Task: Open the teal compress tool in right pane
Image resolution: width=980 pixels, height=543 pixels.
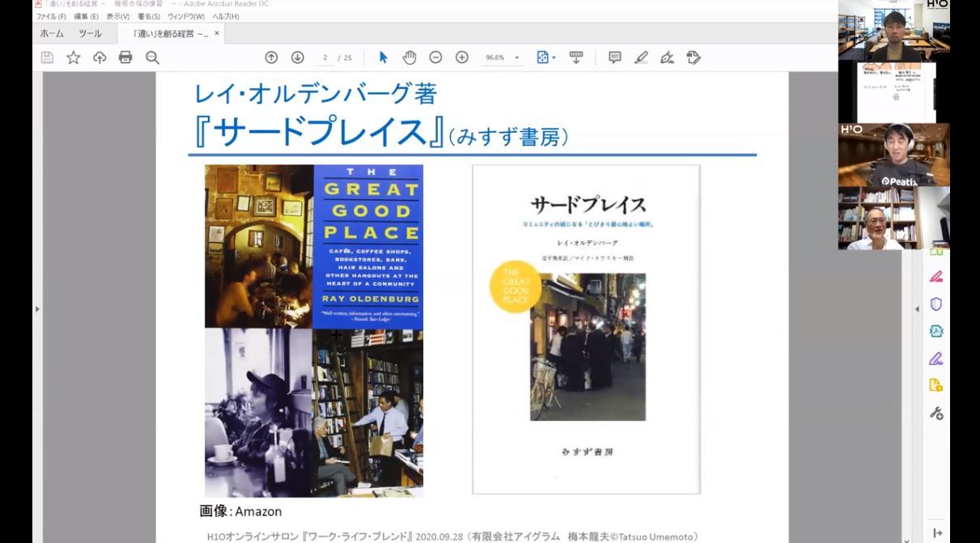Action: pyautogui.click(x=936, y=331)
